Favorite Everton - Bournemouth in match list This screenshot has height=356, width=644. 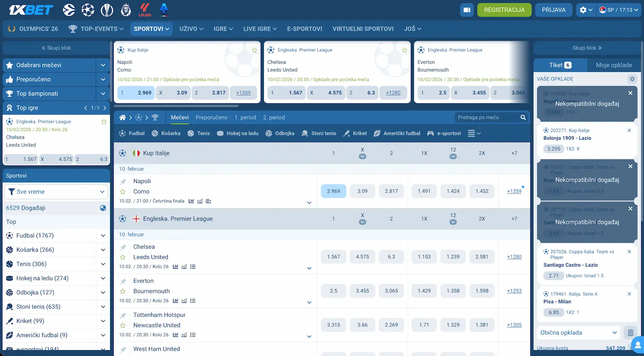123,291
